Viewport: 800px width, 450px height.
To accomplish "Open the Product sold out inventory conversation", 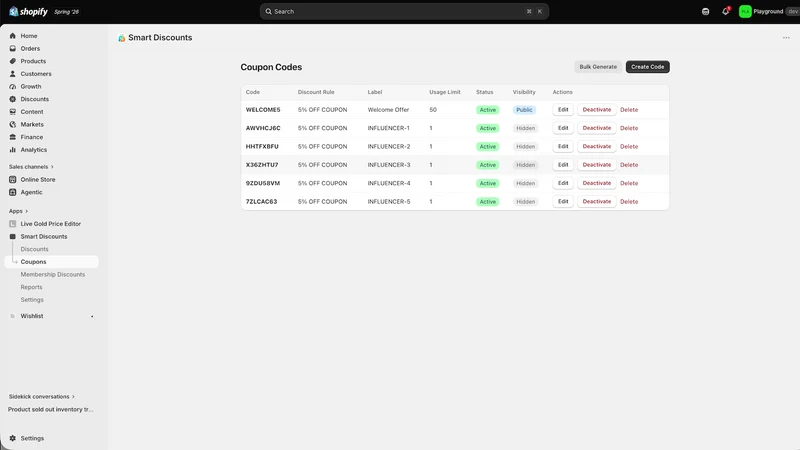I will (51, 409).
